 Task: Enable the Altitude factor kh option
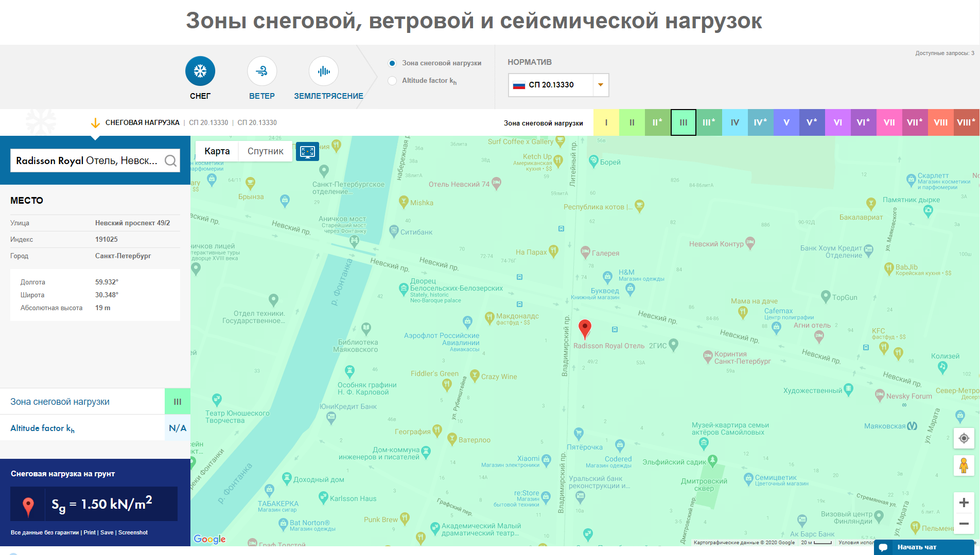click(x=392, y=81)
